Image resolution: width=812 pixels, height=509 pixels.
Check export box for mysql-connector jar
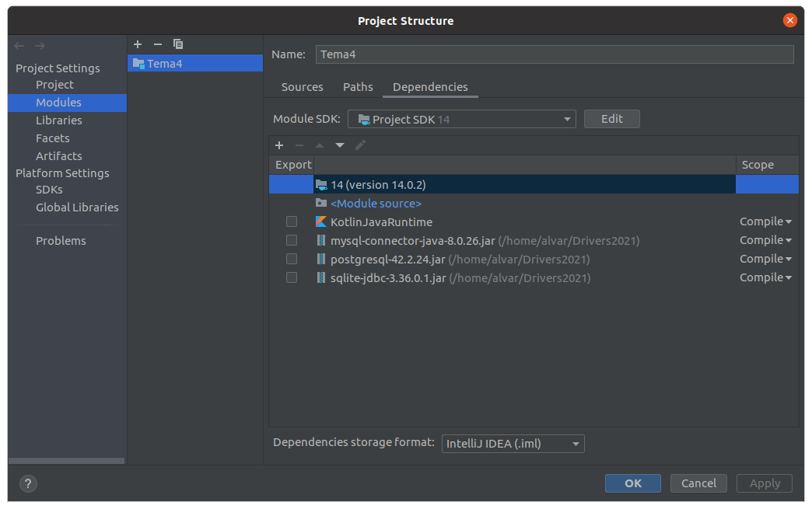[x=292, y=240]
